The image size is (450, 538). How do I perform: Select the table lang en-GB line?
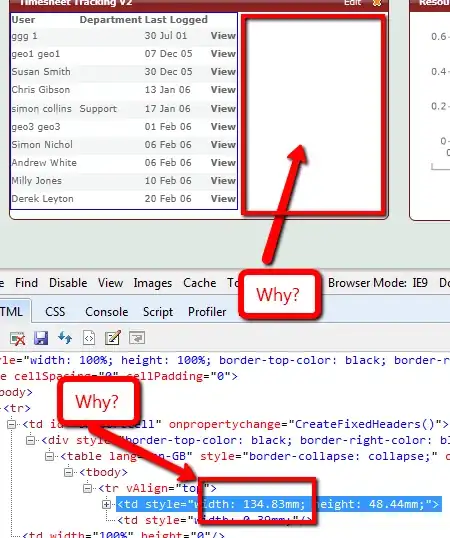pyautogui.click(x=255, y=456)
